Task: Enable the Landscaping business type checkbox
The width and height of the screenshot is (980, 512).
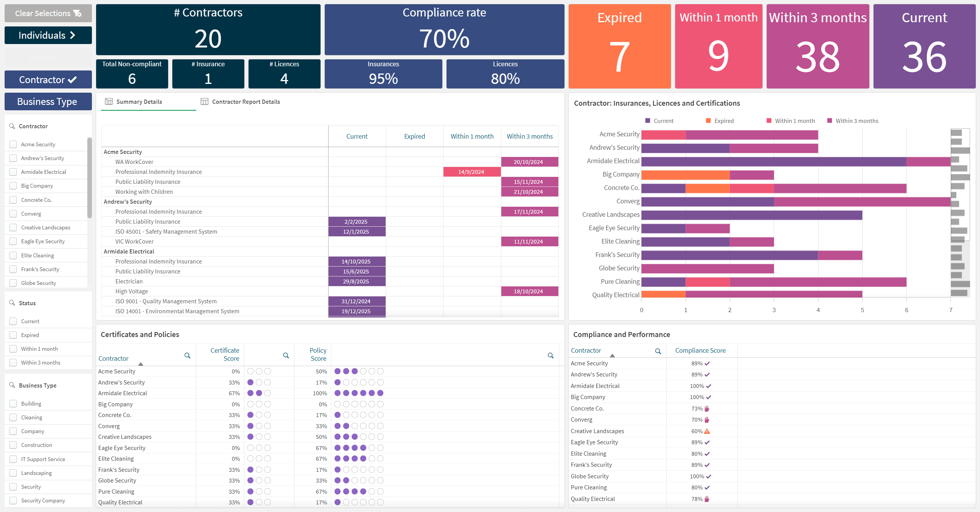Action: [13, 473]
